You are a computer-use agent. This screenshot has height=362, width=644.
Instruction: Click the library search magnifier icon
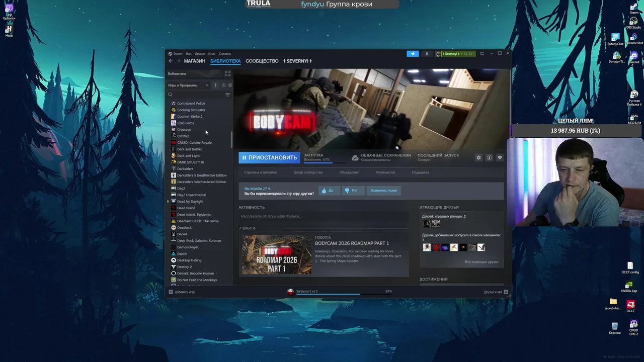click(x=171, y=95)
